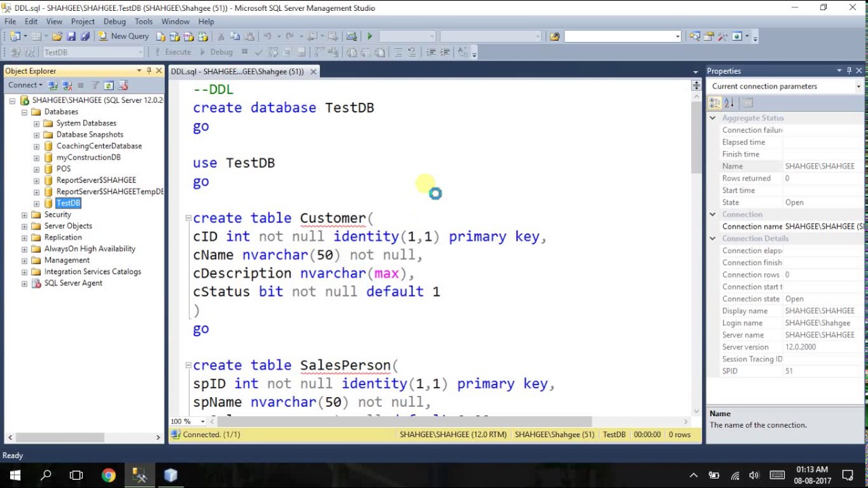
Task: Collapse the Aggregate Status properties section
Action: pos(712,118)
